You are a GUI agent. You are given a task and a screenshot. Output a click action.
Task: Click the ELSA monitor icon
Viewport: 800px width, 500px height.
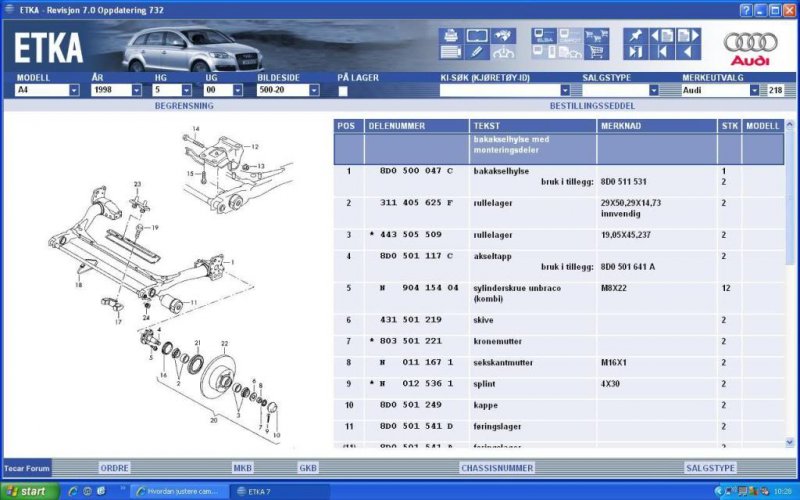click(544, 36)
